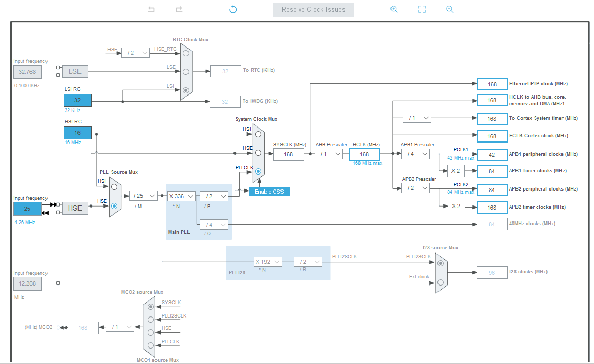This screenshot has width=594, height=364.
Task: Click the zoom out magnifier icon
Action: (449, 9)
